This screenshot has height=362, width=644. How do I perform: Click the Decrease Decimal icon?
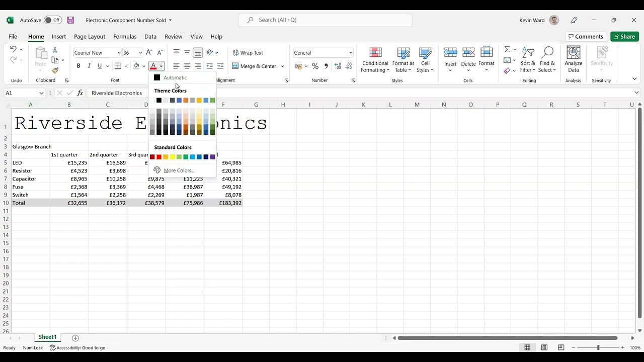tap(349, 66)
